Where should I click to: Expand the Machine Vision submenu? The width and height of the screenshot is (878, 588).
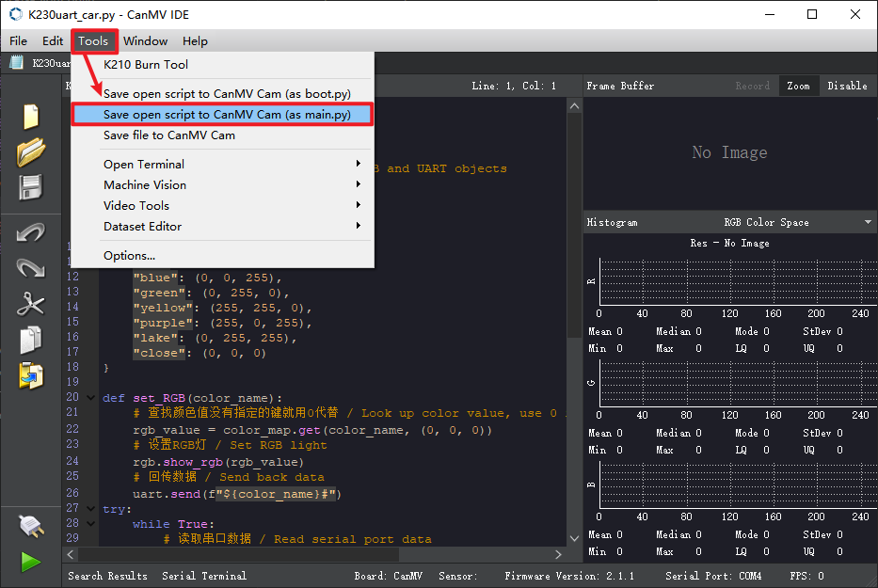(223, 184)
